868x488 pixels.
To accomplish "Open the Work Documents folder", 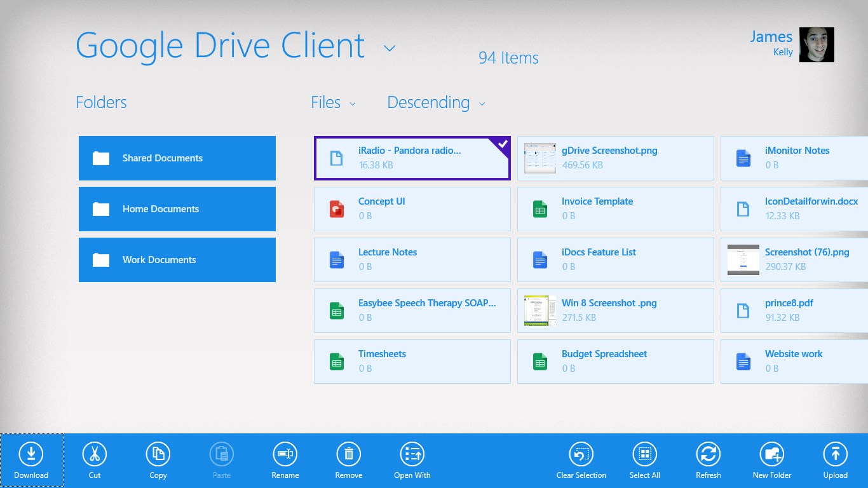I will (x=177, y=260).
